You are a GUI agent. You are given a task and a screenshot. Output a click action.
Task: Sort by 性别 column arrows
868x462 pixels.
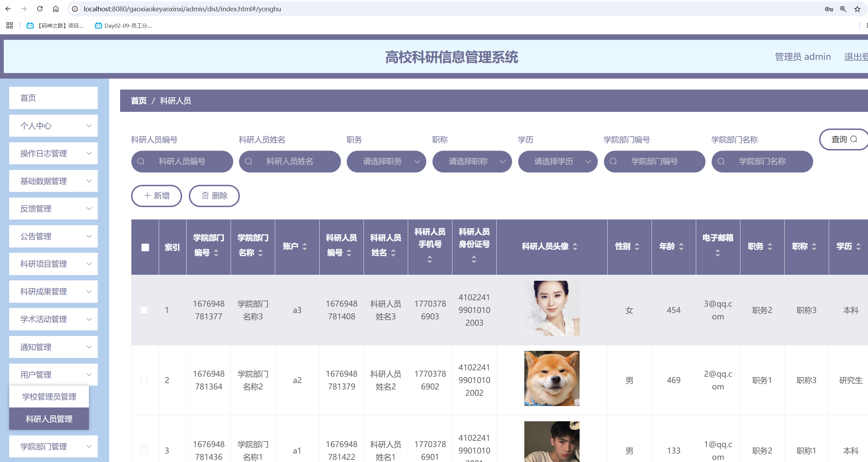click(x=637, y=246)
